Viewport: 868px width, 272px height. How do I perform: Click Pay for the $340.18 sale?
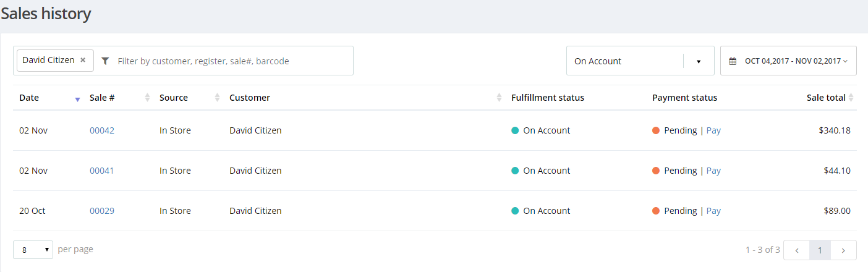tap(713, 130)
